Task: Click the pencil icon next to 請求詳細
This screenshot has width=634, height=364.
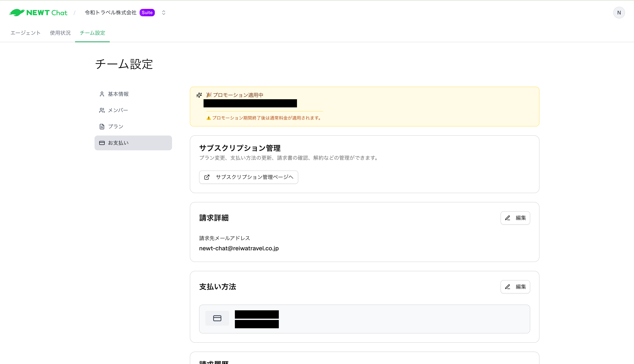Action: tap(508, 218)
